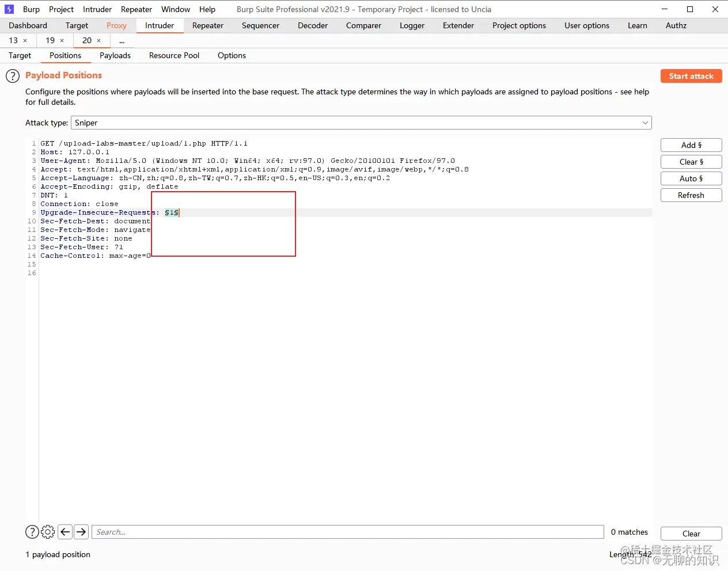Screen dimensions: 728x571
Task: Select Intruder attack tab 13
Action: [x=13, y=40]
